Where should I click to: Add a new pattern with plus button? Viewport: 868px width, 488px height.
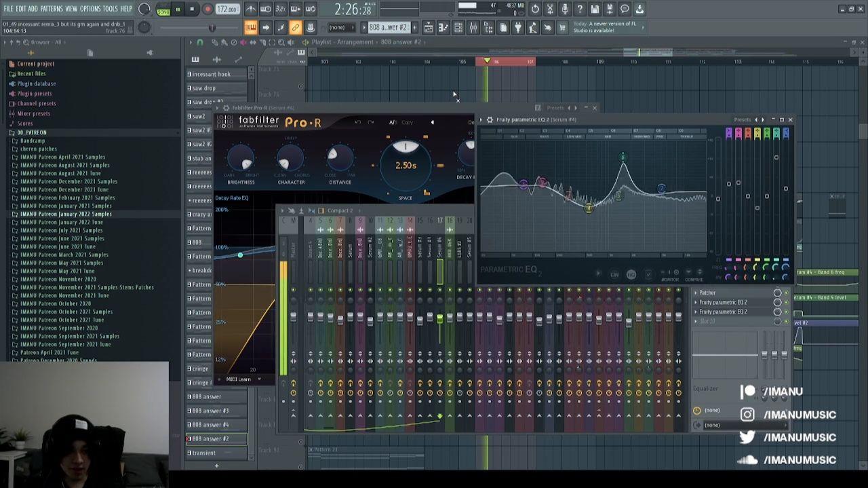click(x=216, y=466)
